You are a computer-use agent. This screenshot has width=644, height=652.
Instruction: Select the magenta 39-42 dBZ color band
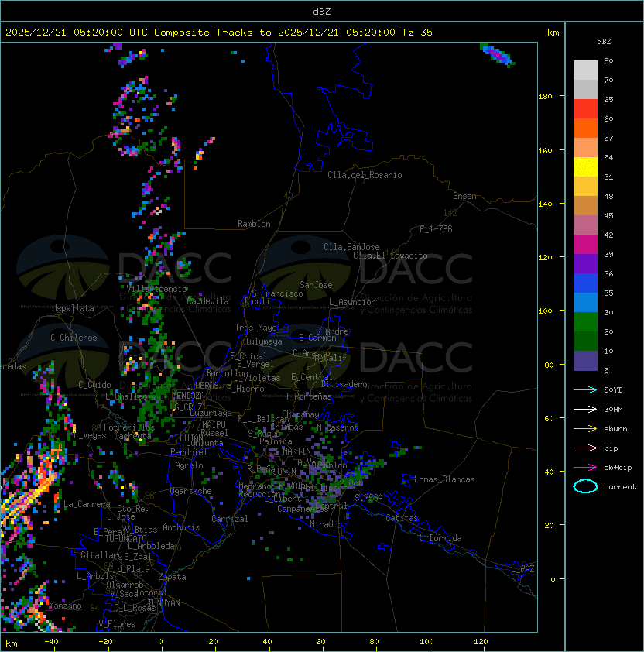click(585, 245)
